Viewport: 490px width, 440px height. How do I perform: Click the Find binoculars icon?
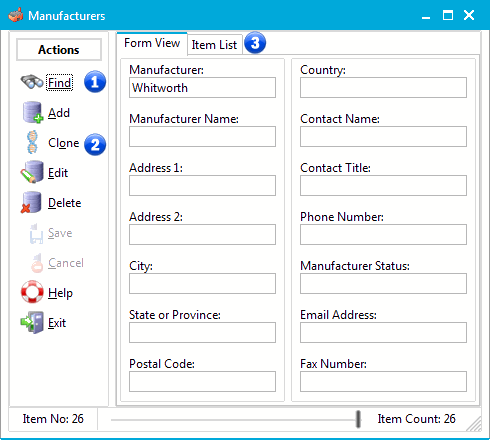32,82
